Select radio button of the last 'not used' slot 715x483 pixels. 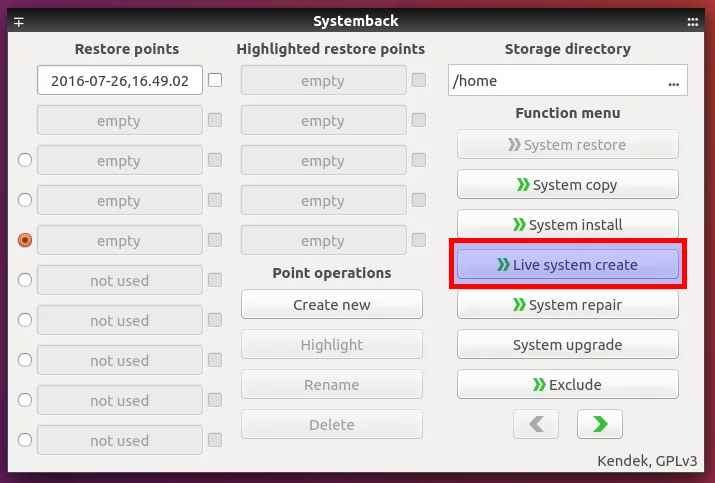point(25,440)
